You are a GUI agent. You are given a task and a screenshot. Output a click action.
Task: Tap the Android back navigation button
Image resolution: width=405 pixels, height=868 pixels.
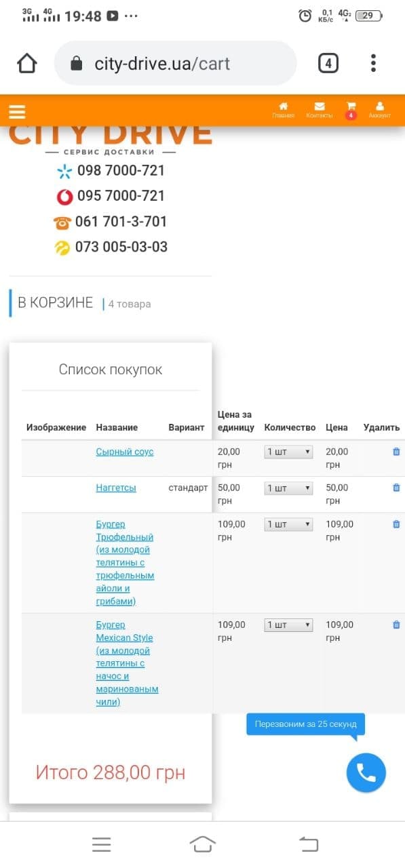click(x=309, y=844)
